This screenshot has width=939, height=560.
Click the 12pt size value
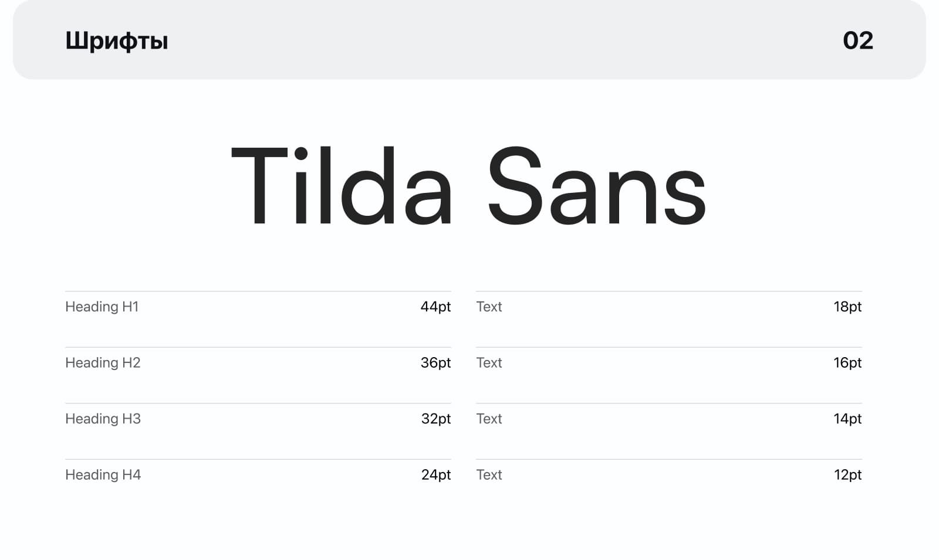click(847, 475)
